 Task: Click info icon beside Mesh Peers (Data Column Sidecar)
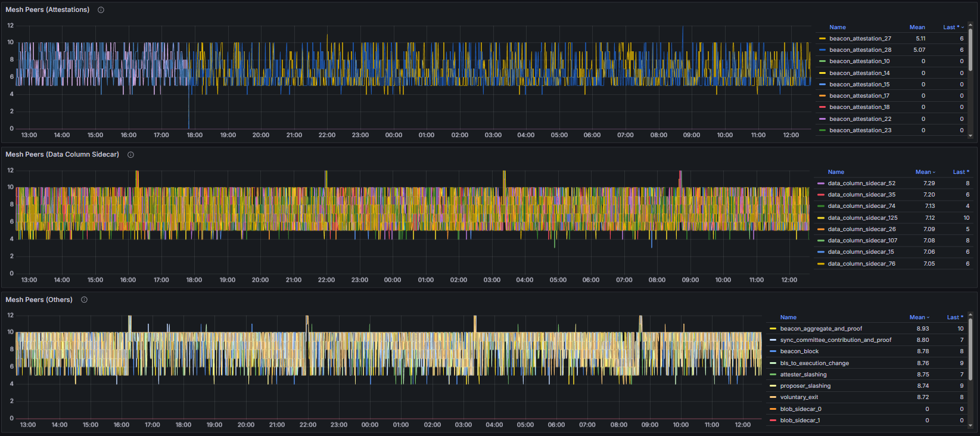pyautogui.click(x=130, y=155)
